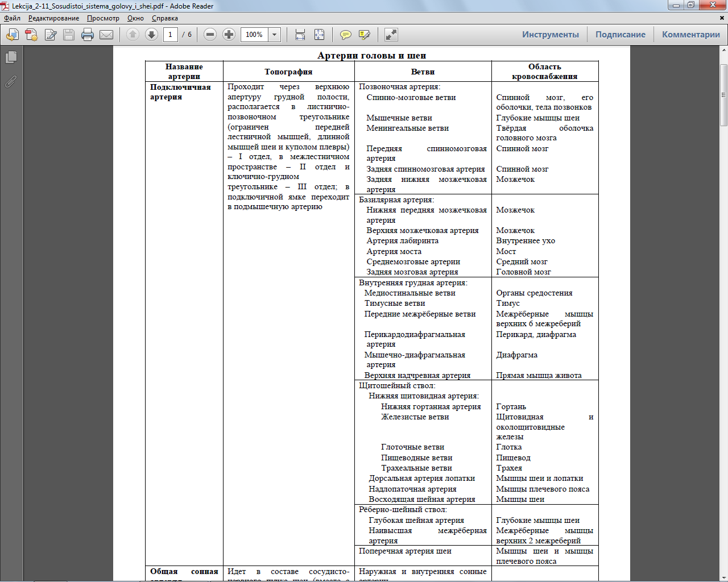Click the heading "Артерии головы и шеи"

click(x=372, y=55)
